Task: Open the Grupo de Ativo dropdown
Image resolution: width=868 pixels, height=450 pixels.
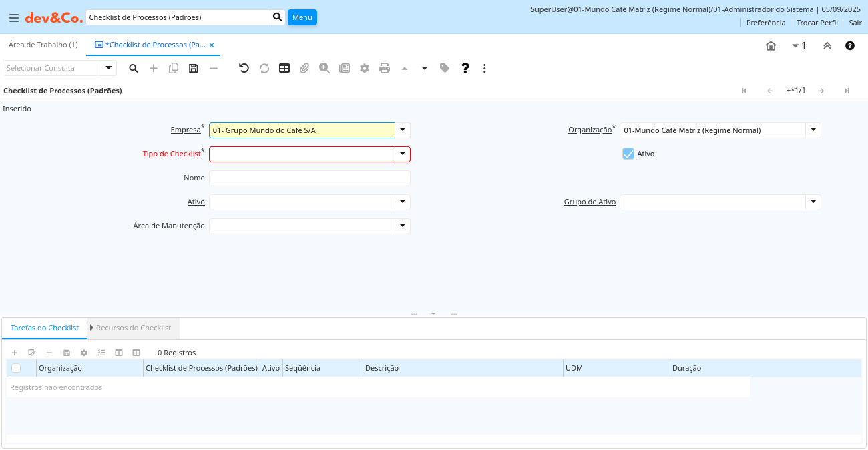Action: [x=813, y=202]
